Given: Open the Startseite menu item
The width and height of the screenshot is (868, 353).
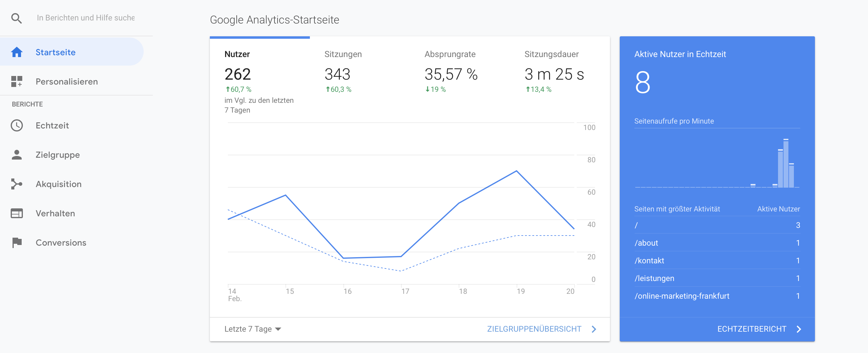Looking at the screenshot, I should [72, 52].
